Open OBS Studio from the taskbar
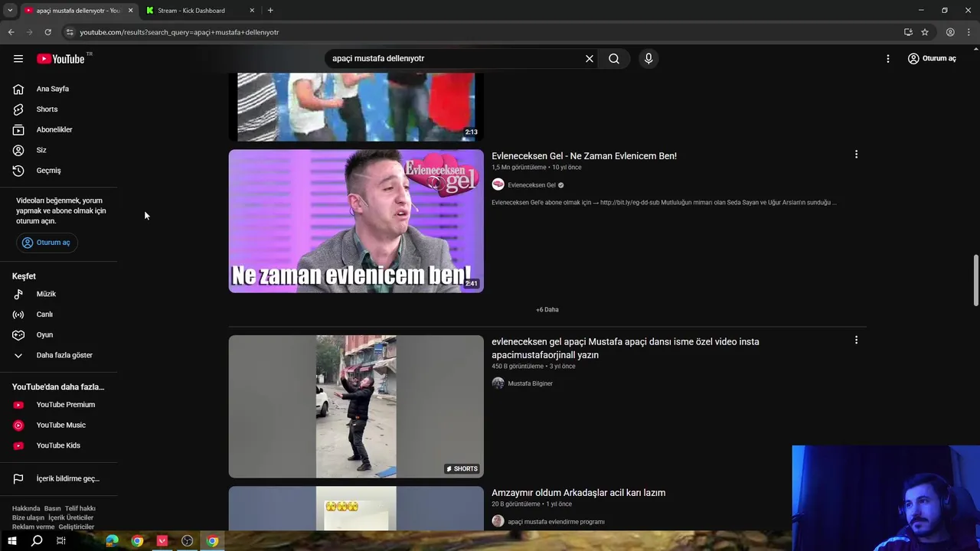 click(x=187, y=541)
